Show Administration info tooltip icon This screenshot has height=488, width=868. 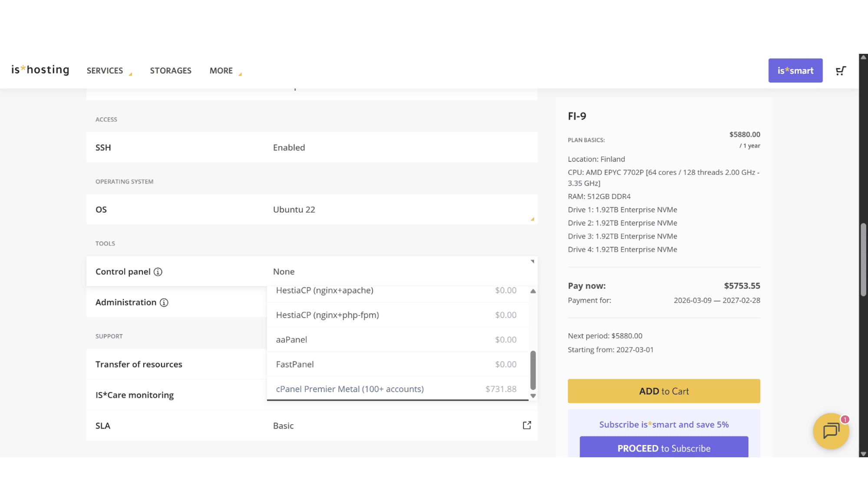point(164,303)
